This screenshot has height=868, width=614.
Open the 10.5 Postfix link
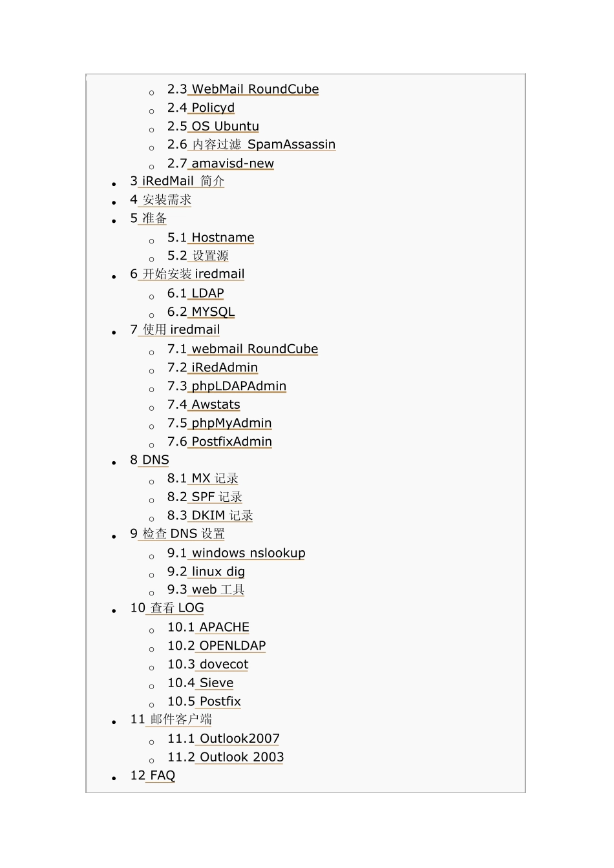point(204,701)
